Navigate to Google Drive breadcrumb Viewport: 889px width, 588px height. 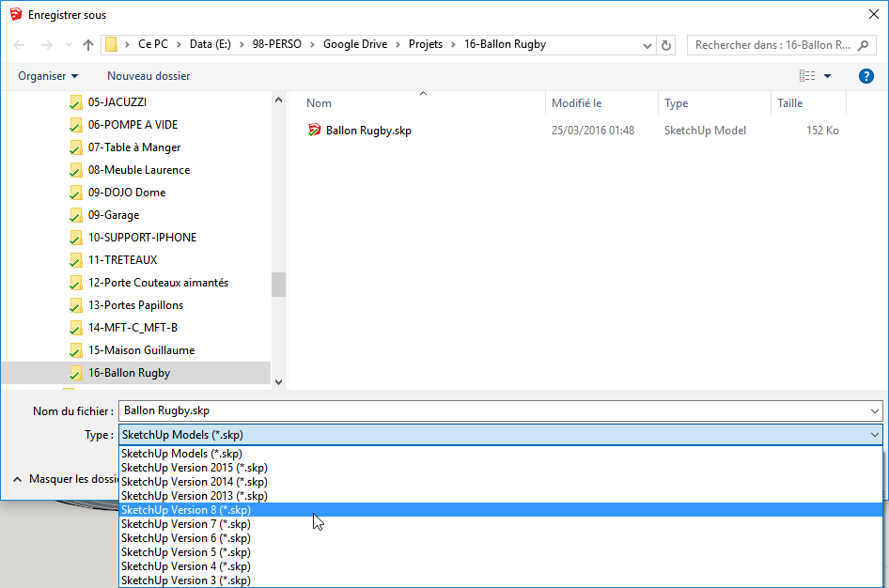tap(355, 44)
